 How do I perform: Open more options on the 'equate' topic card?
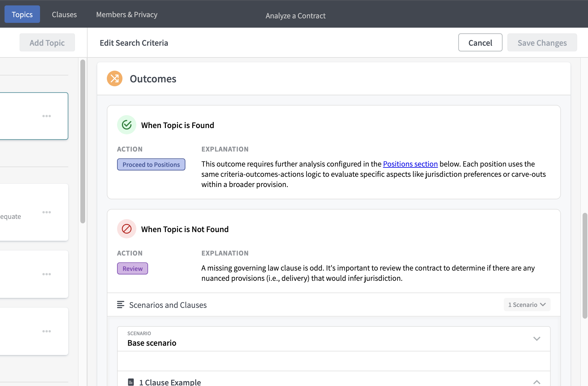(47, 212)
